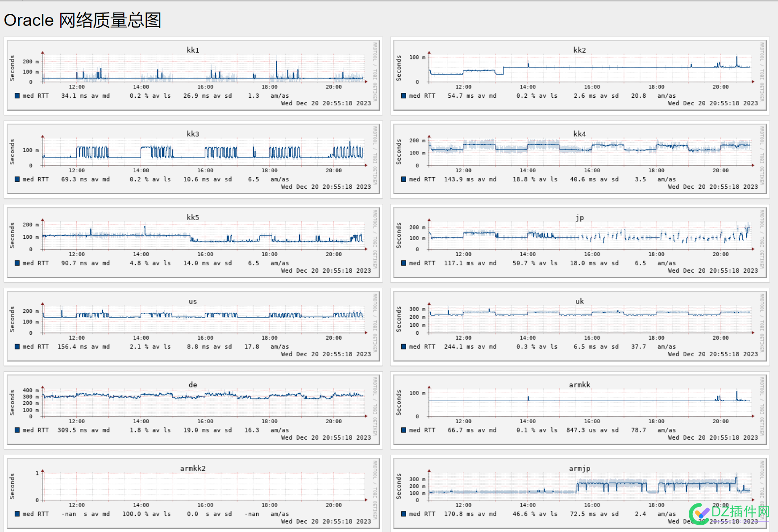
Task: Click the '72.5 ms av sd' value under armjp
Action: pyautogui.click(x=594, y=514)
